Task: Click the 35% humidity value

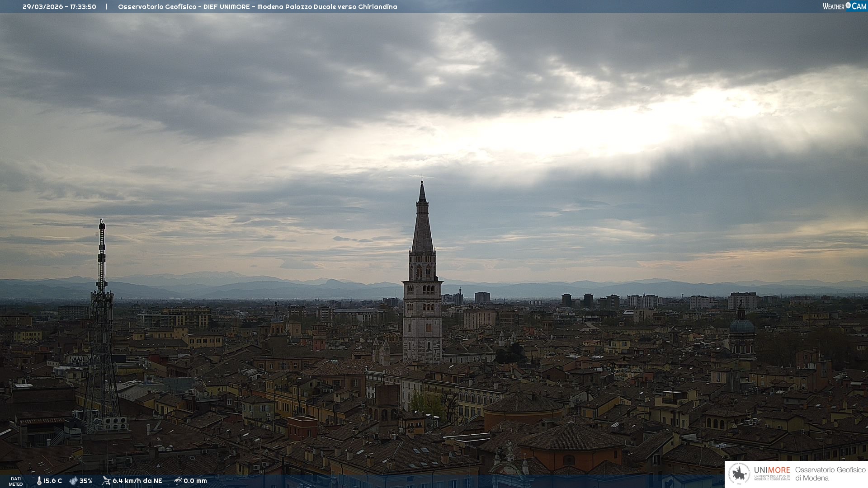Action: click(x=86, y=481)
